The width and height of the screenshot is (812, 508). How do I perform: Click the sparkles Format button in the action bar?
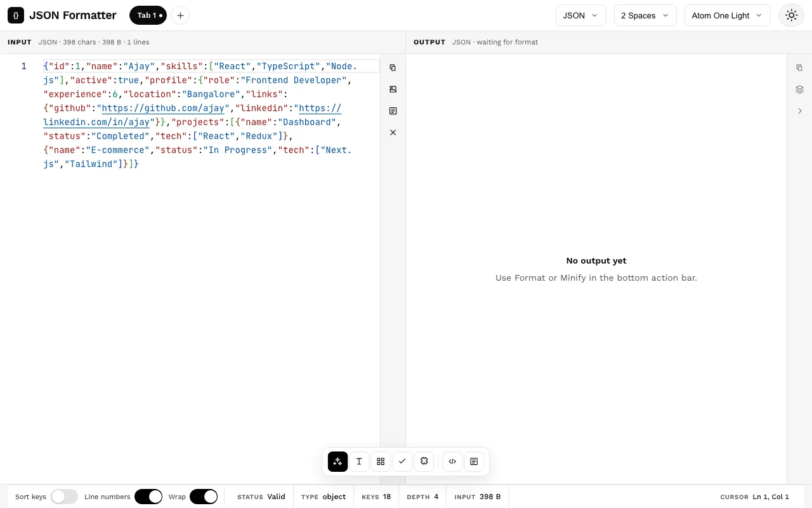pos(337,462)
